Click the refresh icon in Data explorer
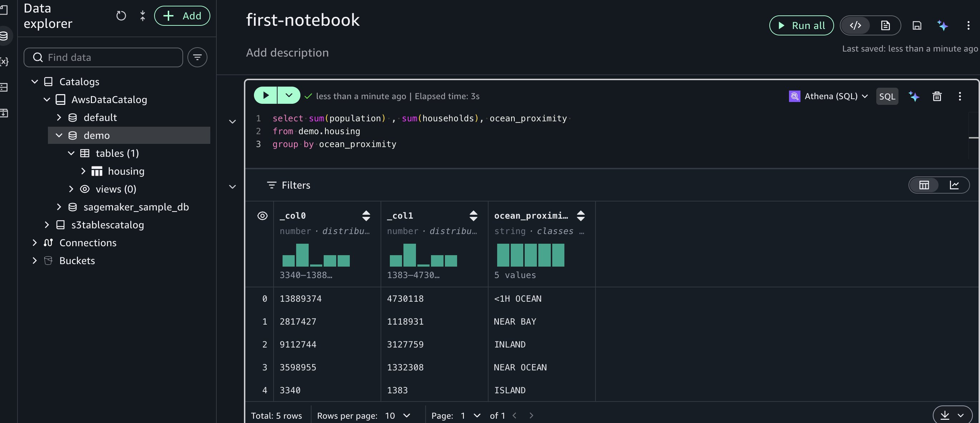 click(x=121, y=16)
